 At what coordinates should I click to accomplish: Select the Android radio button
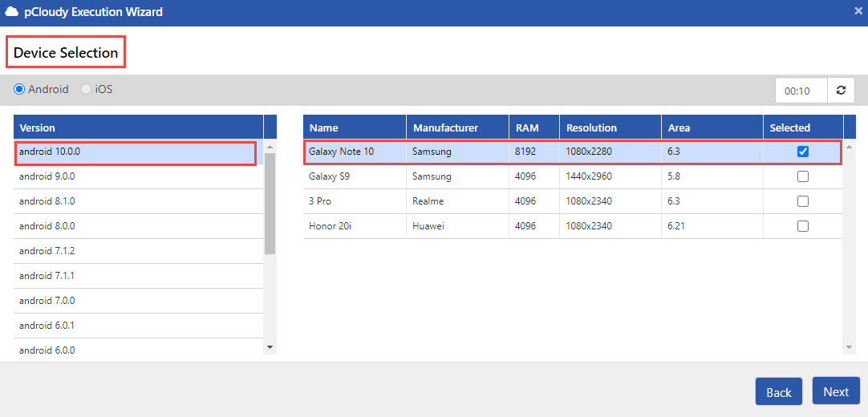(x=19, y=89)
